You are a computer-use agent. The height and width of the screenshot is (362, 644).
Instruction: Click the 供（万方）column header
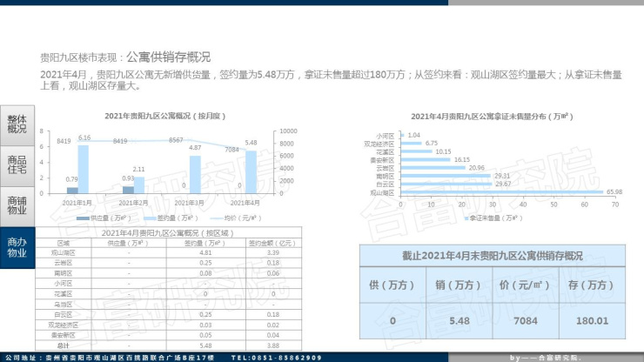tap(392, 285)
